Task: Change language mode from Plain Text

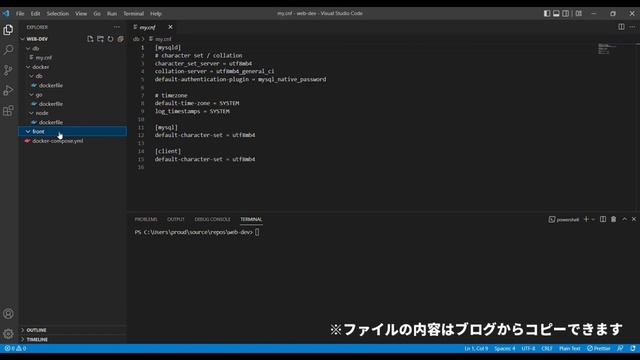Action: coord(569,348)
